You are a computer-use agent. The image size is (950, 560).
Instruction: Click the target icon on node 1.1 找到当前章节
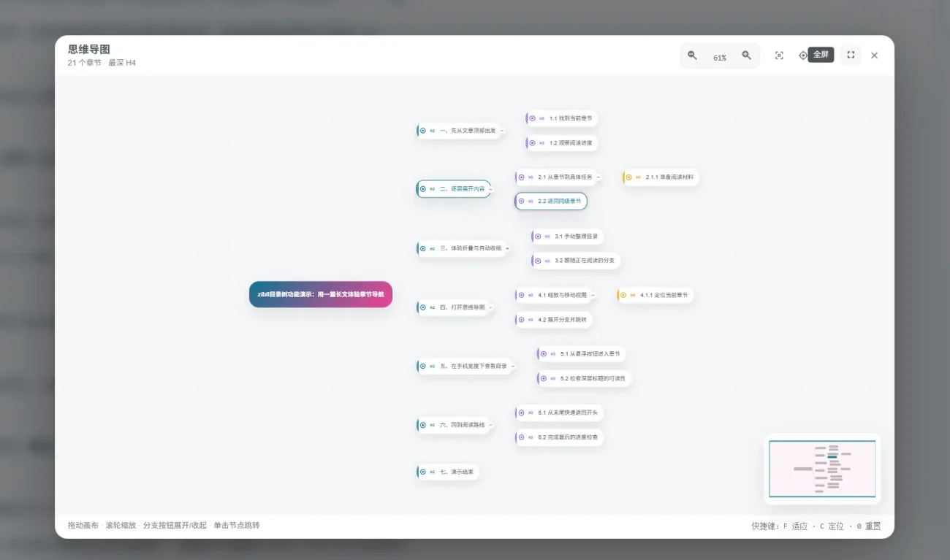(532, 118)
